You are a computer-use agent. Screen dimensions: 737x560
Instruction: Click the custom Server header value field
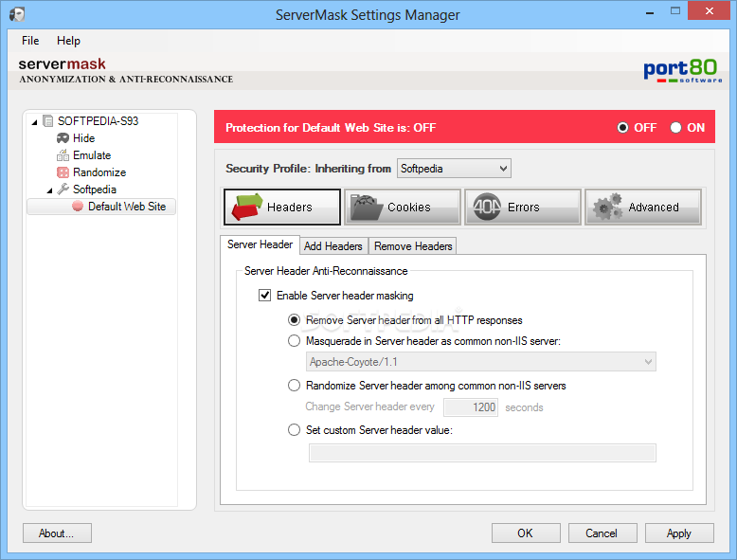[482, 453]
